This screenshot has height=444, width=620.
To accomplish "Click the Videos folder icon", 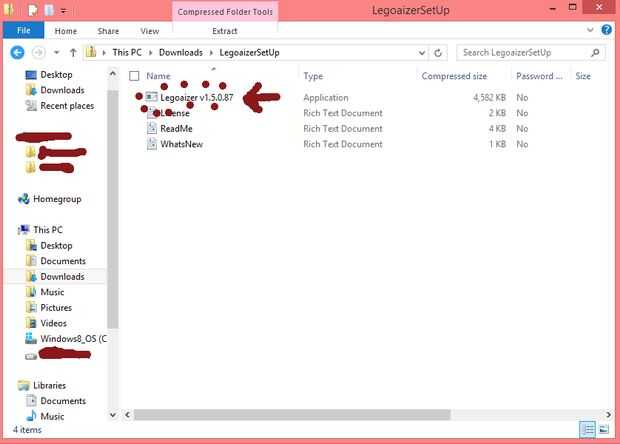I will (31, 323).
